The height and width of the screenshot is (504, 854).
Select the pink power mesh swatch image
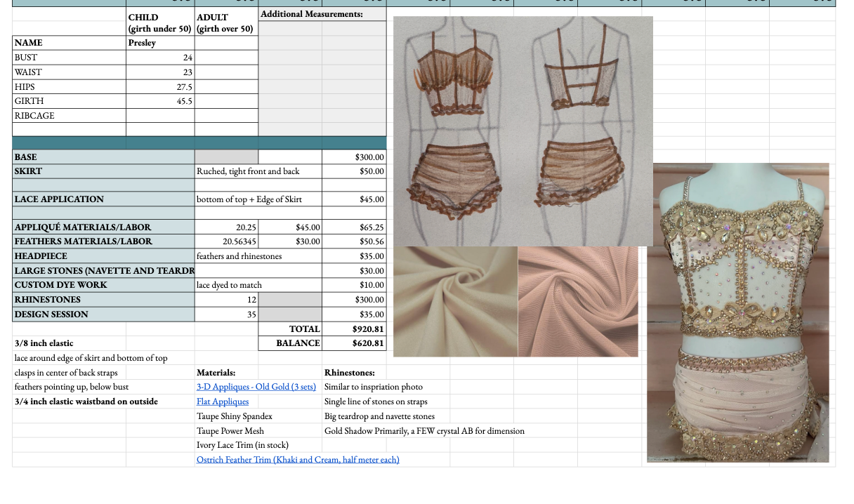577,302
